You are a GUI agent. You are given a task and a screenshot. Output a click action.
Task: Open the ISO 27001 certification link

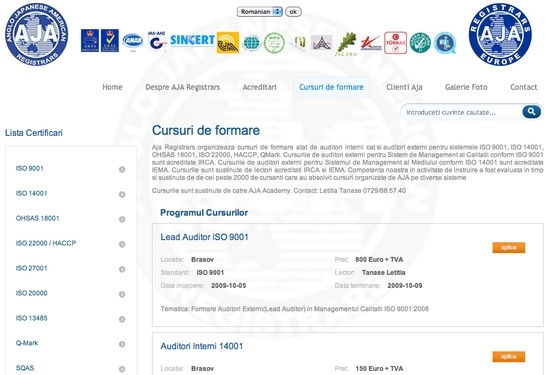(x=31, y=268)
